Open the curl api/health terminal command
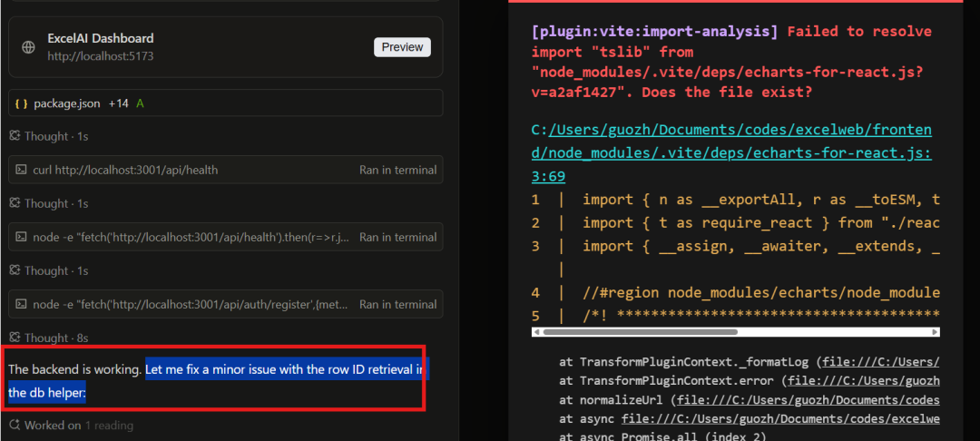 point(226,170)
